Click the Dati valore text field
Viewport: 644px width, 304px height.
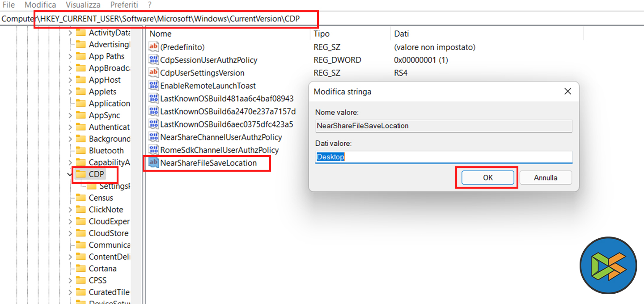pyautogui.click(x=444, y=157)
